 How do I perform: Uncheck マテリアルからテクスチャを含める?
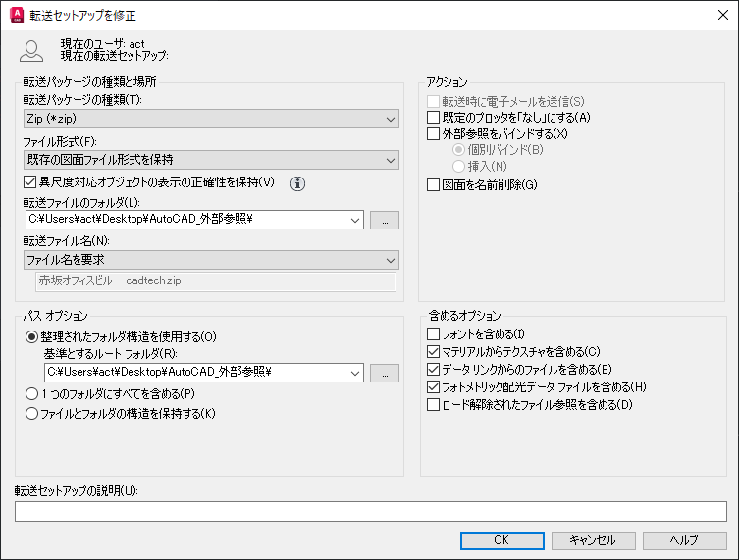tap(433, 351)
